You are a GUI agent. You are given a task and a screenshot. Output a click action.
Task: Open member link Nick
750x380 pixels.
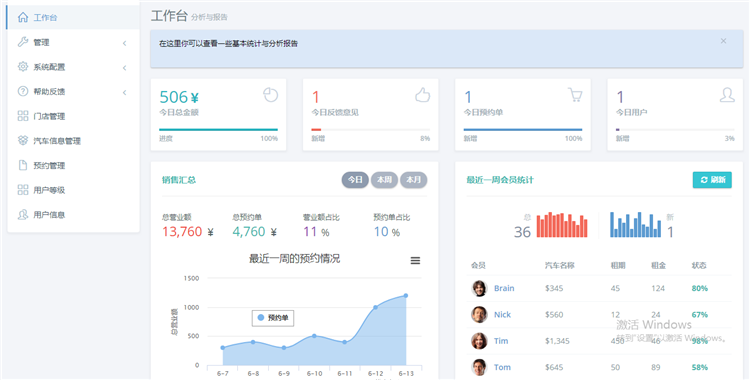point(502,314)
